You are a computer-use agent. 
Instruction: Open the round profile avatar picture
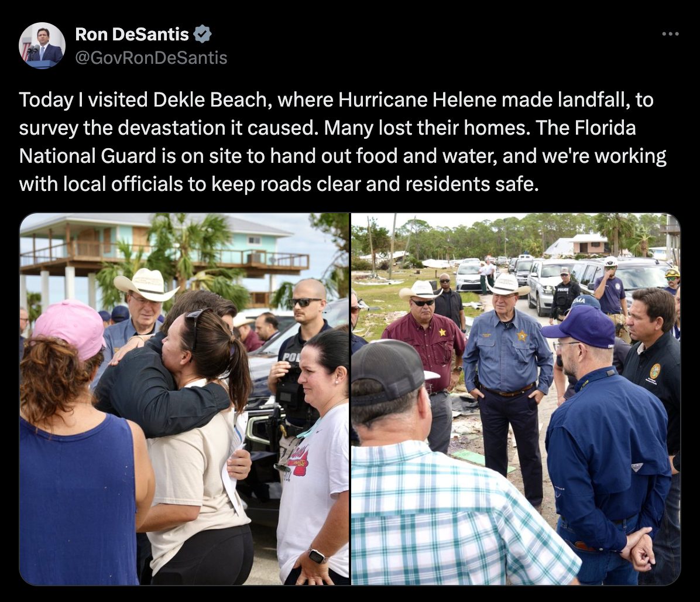pyautogui.click(x=42, y=46)
